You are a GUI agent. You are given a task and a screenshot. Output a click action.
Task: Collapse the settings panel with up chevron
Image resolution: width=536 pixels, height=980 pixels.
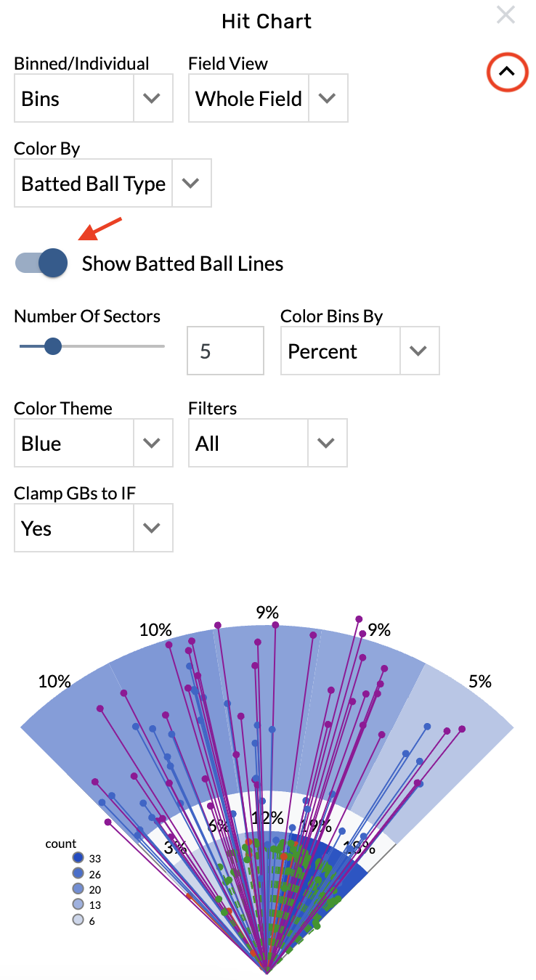(x=506, y=71)
